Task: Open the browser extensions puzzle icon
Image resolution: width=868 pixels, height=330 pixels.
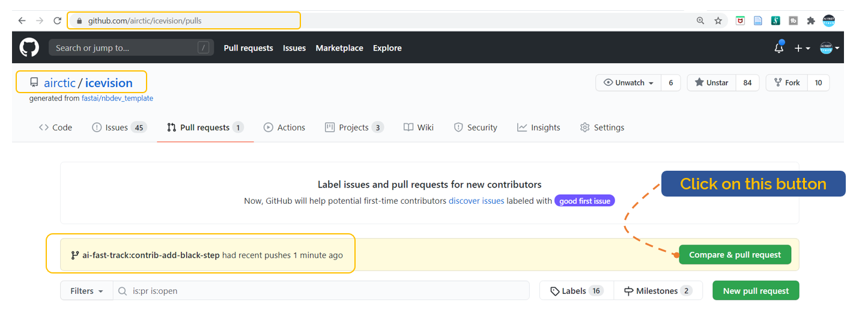Action: [x=810, y=20]
